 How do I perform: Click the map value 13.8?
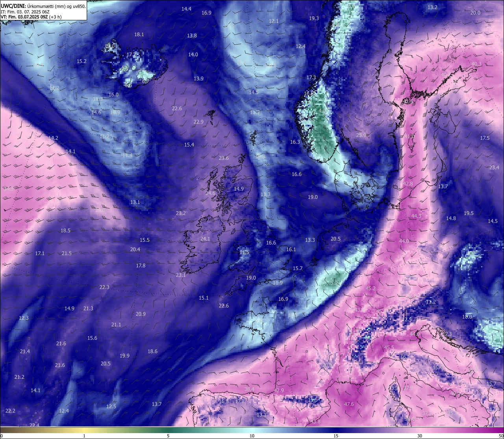point(192,35)
